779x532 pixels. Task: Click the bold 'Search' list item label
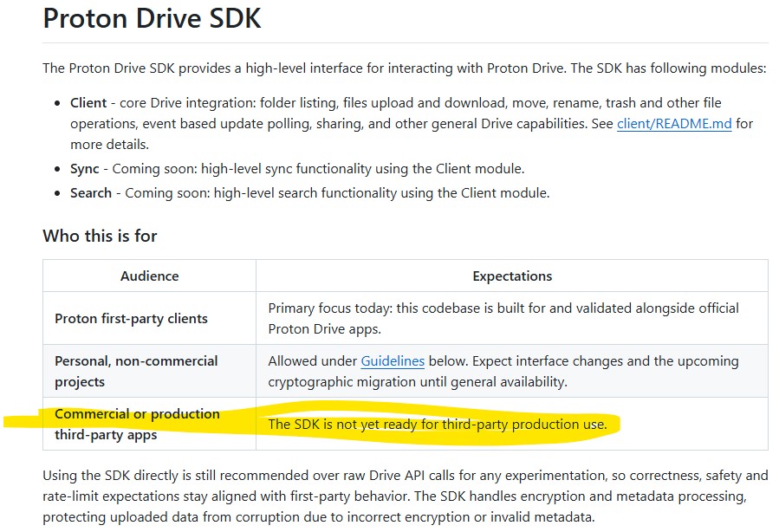91,192
